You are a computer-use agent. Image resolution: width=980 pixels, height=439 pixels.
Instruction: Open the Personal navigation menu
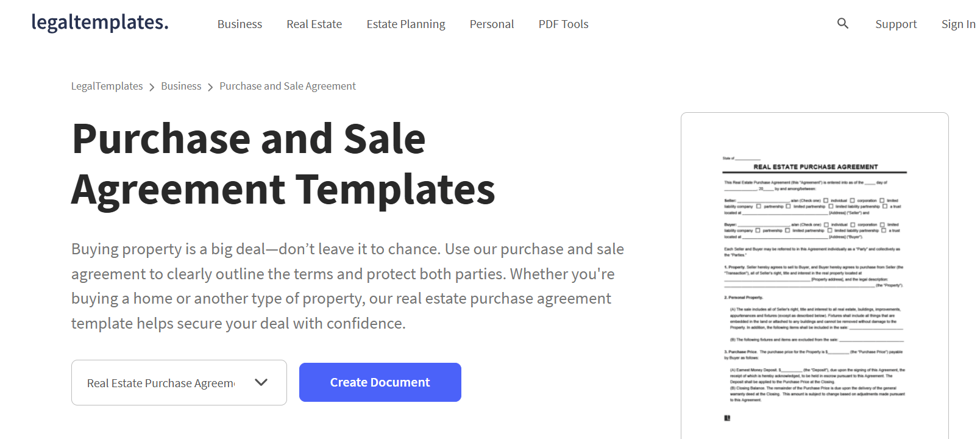tap(491, 24)
